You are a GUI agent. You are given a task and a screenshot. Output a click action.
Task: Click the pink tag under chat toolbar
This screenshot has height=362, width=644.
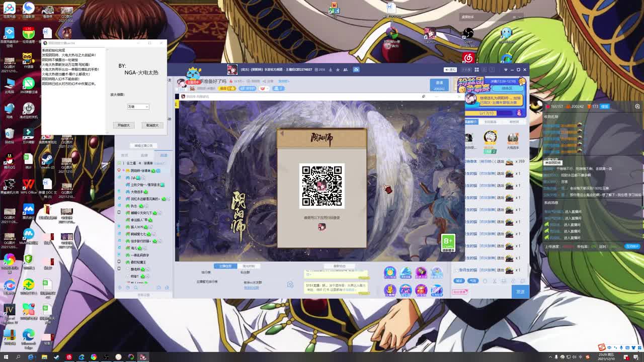[460, 292]
